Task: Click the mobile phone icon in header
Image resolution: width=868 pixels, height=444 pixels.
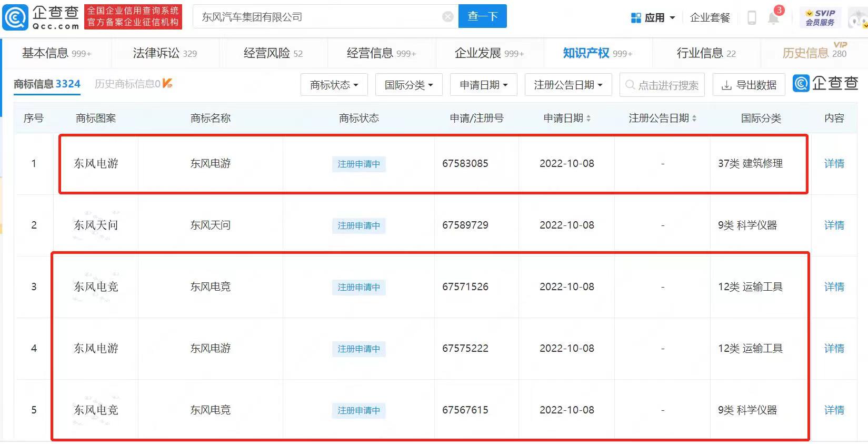Action: (752, 18)
